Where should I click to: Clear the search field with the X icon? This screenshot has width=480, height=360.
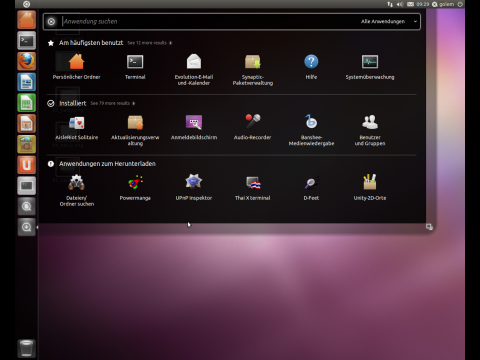pos(51,21)
